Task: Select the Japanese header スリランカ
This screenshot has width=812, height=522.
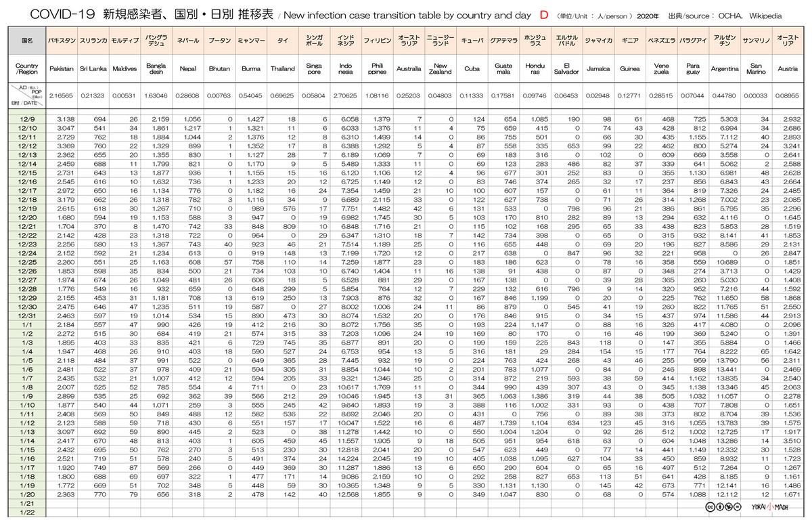Action: tap(92, 41)
